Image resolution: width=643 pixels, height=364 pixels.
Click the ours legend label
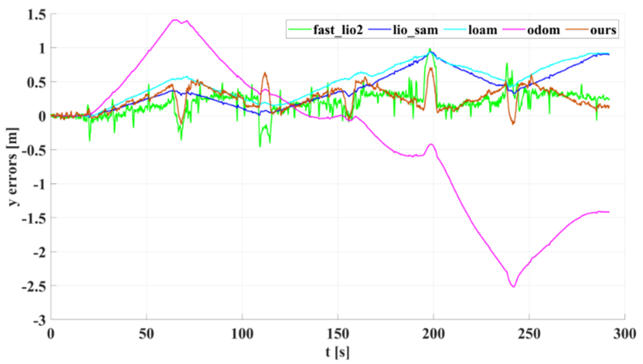point(603,30)
